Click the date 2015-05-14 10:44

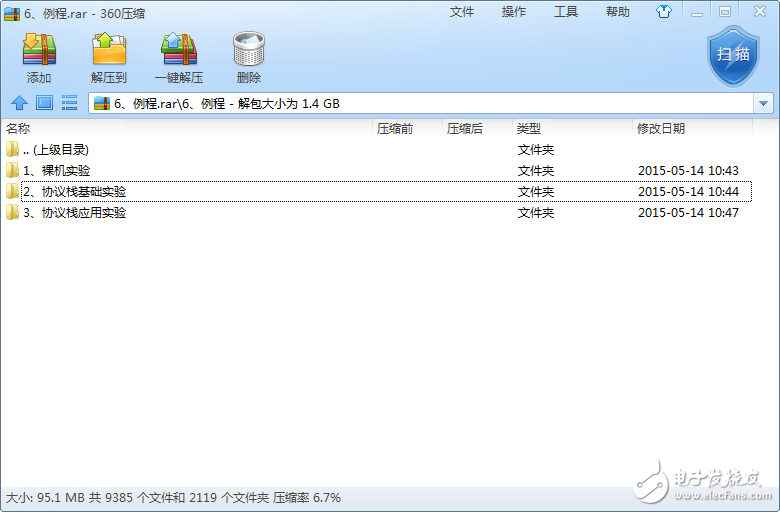tap(688, 192)
